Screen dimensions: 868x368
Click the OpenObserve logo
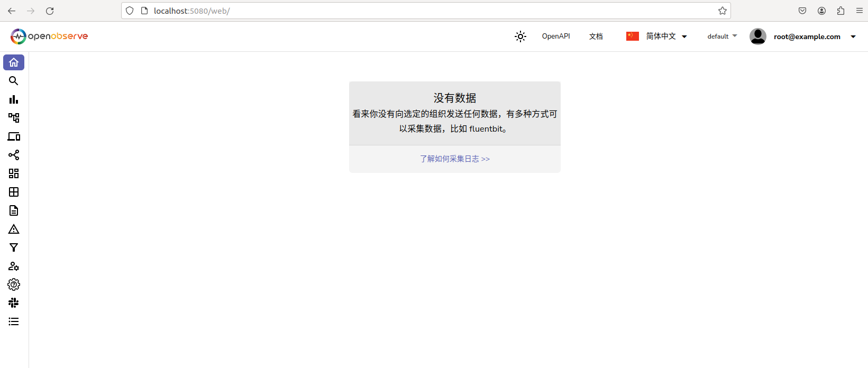coord(49,36)
